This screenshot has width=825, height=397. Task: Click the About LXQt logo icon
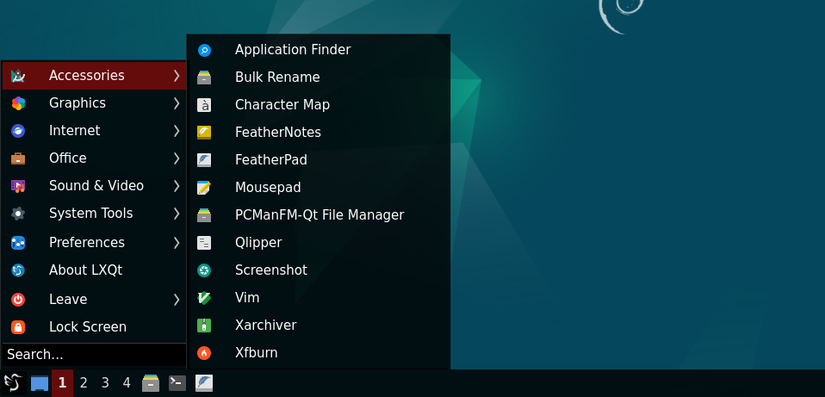18,270
